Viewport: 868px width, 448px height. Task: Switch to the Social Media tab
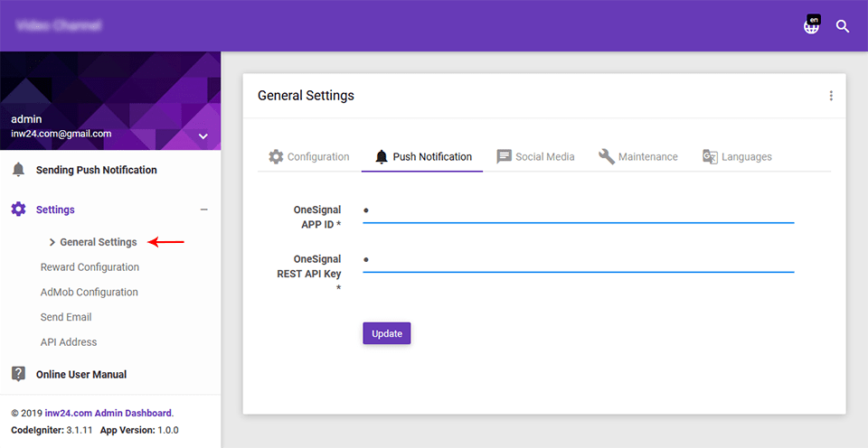click(x=535, y=156)
